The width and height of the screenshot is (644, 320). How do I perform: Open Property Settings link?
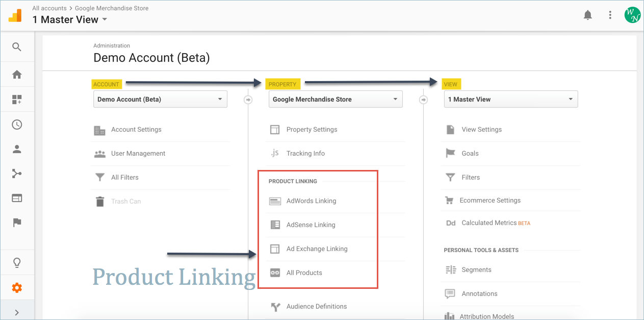(312, 130)
